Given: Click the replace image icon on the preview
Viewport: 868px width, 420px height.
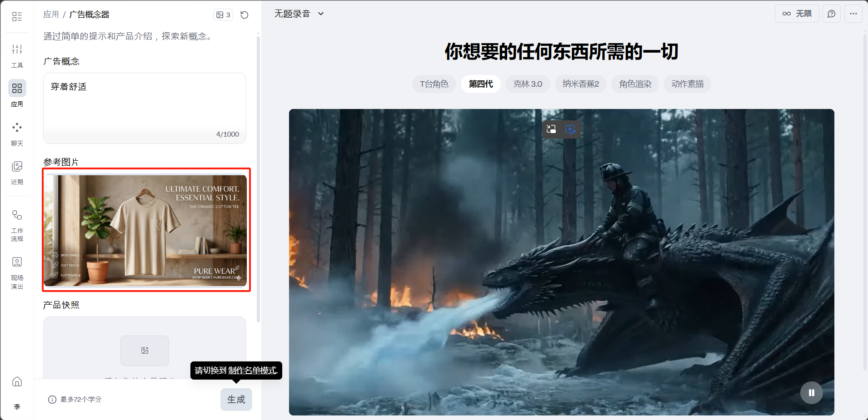Looking at the screenshot, I should 551,129.
